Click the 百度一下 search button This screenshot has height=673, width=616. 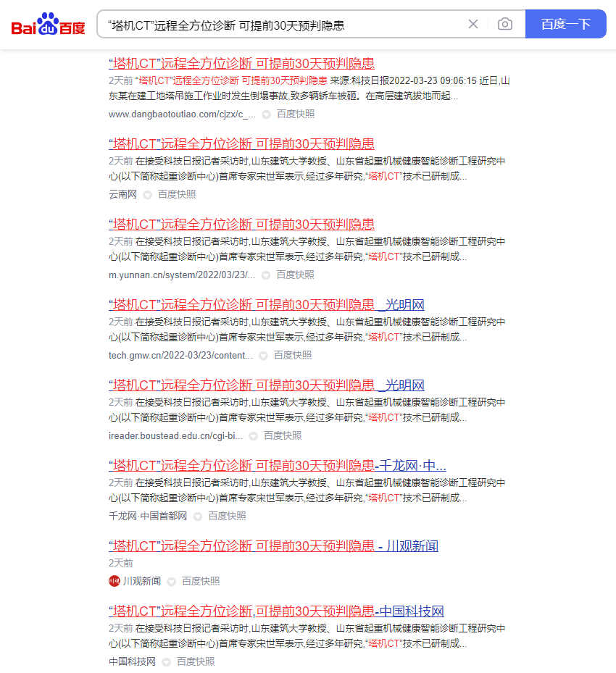pyautogui.click(x=566, y=24)
